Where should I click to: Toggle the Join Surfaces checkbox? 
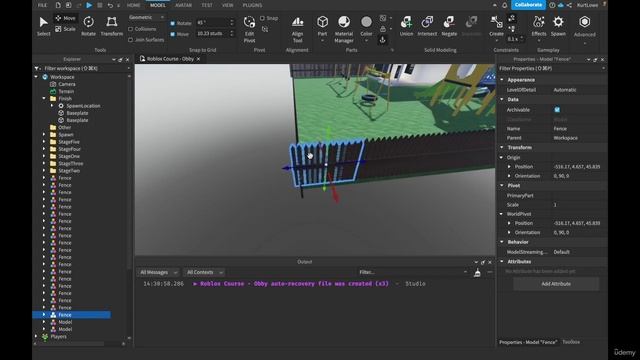point(131,40)
